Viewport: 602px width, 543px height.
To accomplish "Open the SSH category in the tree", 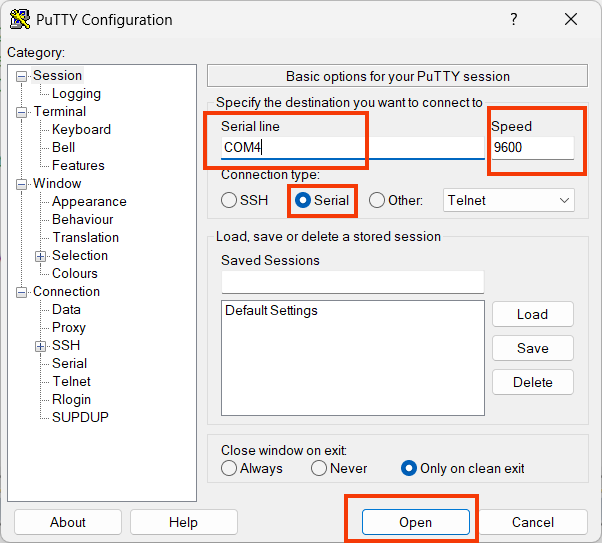I will coord(66,345).
